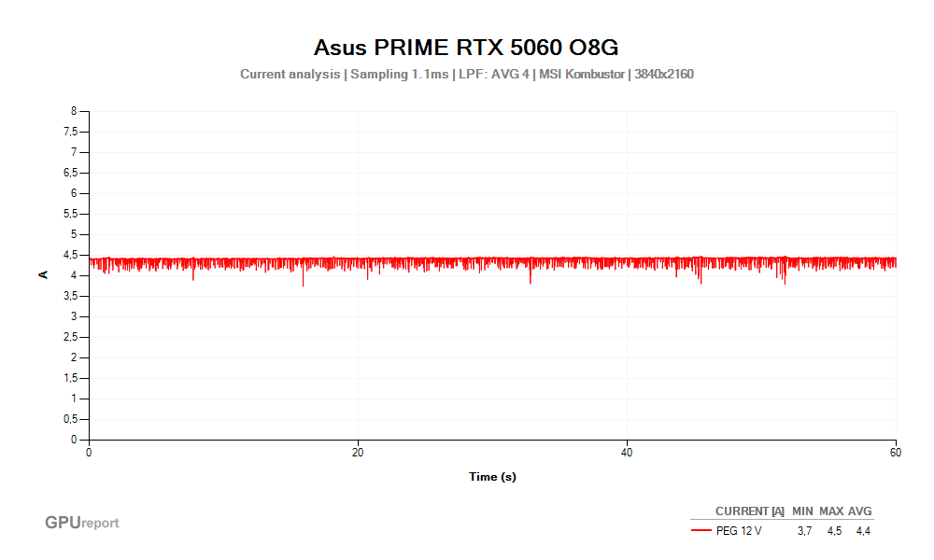Screen dimensions: 934x560
Task: Click the red PEG 12 V legend line swatch
Action: click(x=701, y=530)
